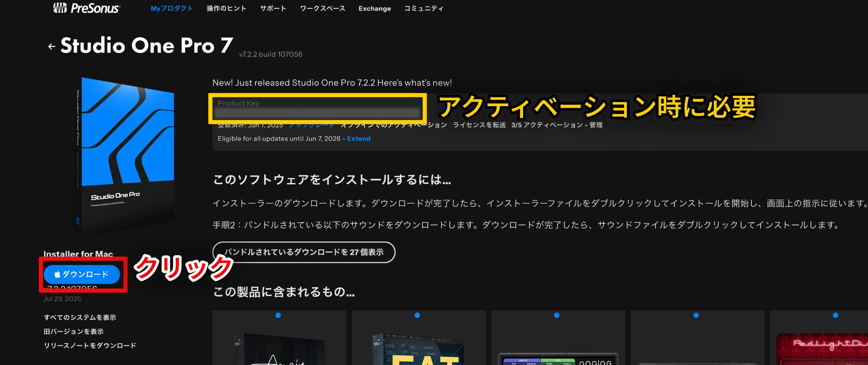Viewport: 868px width, 365px height.
Task: Click the blue dot above the RedLightDist card
Action: point(835,315)
